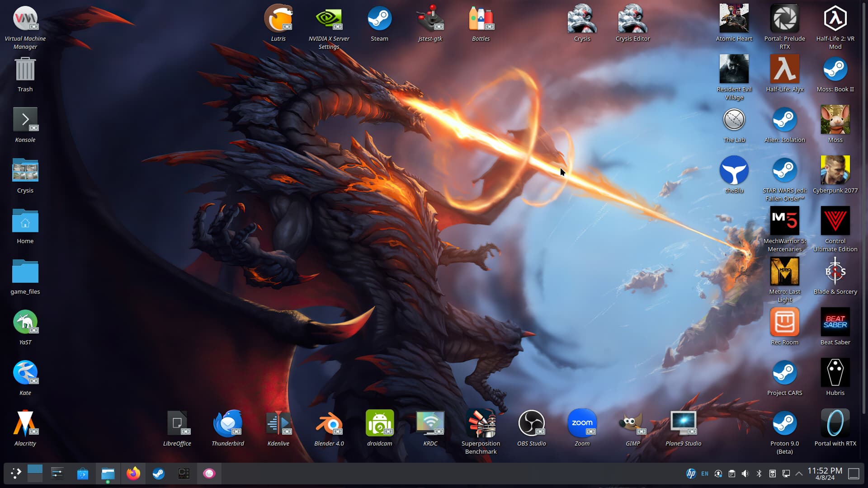Launch Half-Life: Alyx from desktop
868x488 pixels.
(784, 70)
